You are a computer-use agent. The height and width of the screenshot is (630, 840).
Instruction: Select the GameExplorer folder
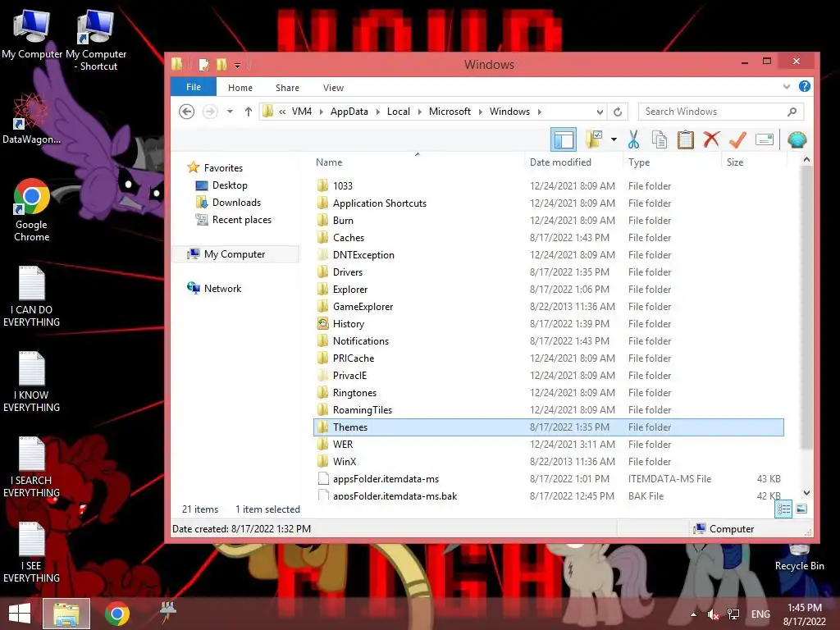(x=363, y=307)
